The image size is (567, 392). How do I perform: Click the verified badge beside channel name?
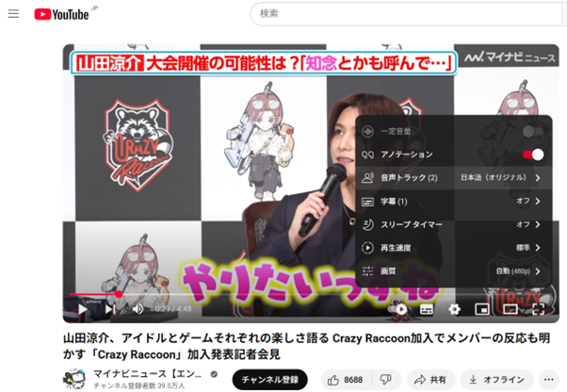(x=214, y=374)
